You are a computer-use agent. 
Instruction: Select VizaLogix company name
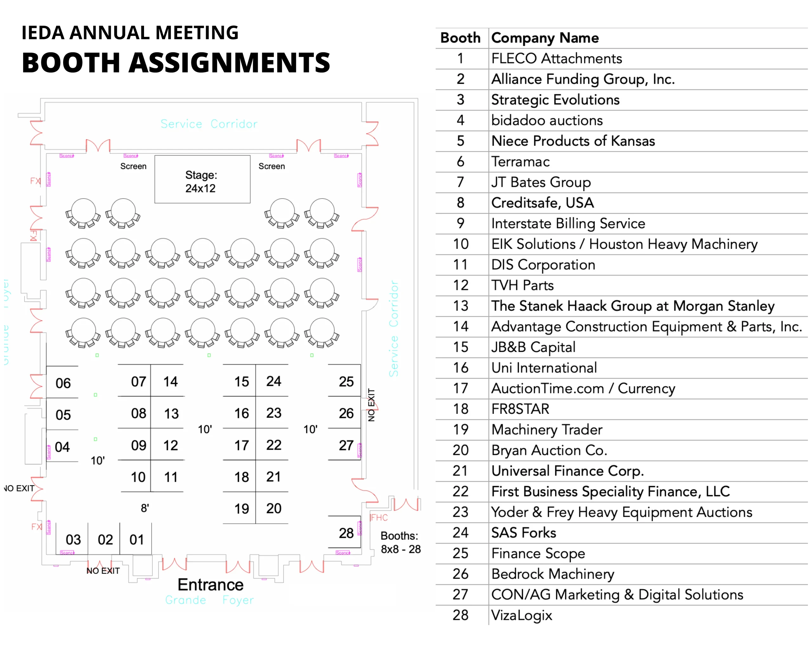522,615
